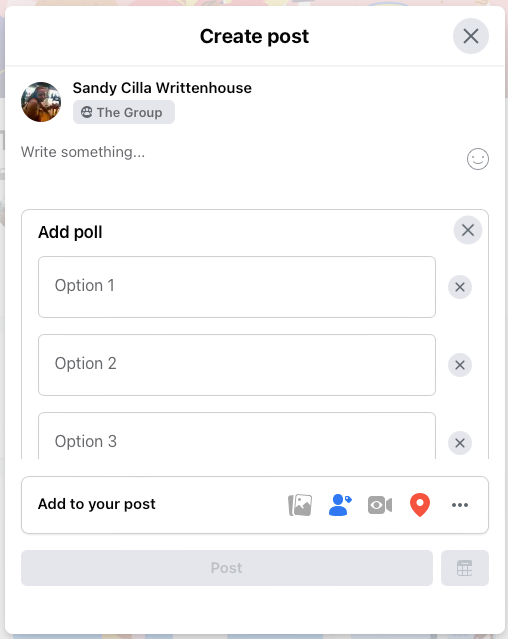Focus the Option 1 poll field
This screenshot has width=508, height=639.
tap(237, 287)
